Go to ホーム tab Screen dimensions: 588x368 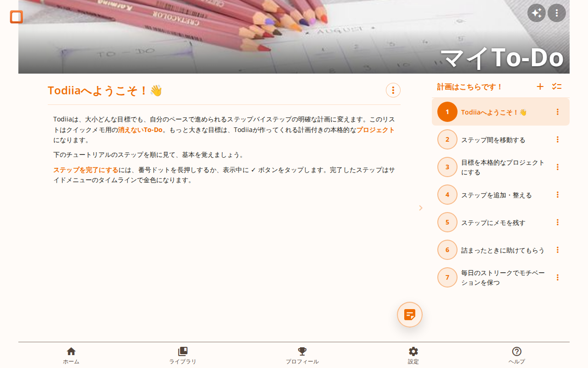71,355
